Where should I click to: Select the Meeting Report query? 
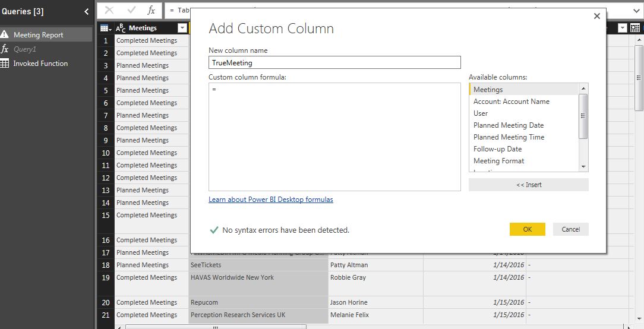coord(46,35)
